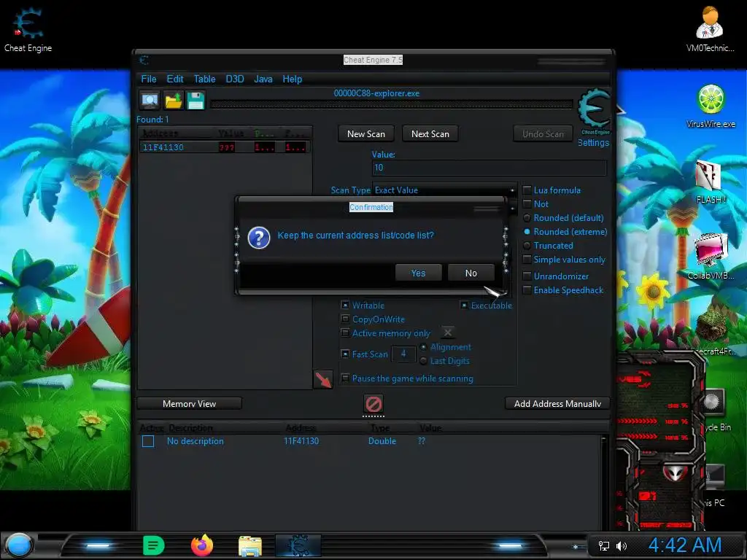Click the Cheat Engine taskbar button
This screenshot has width=747, height=560.
click(298, 545)
